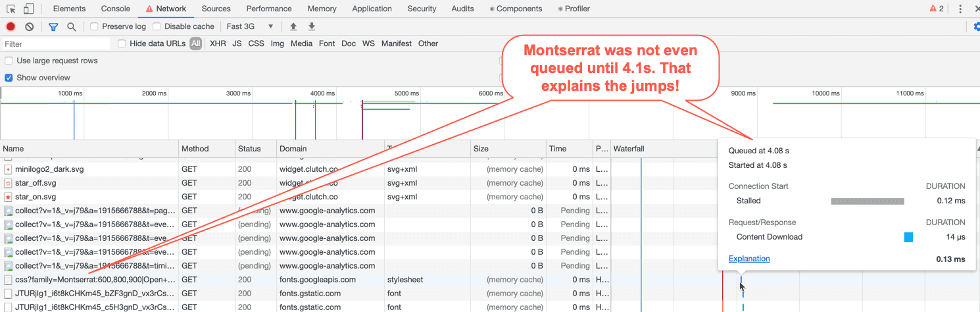Open the DevTools three-dot menu
Screen dimensions: 980x312
(x=960, y=9)
